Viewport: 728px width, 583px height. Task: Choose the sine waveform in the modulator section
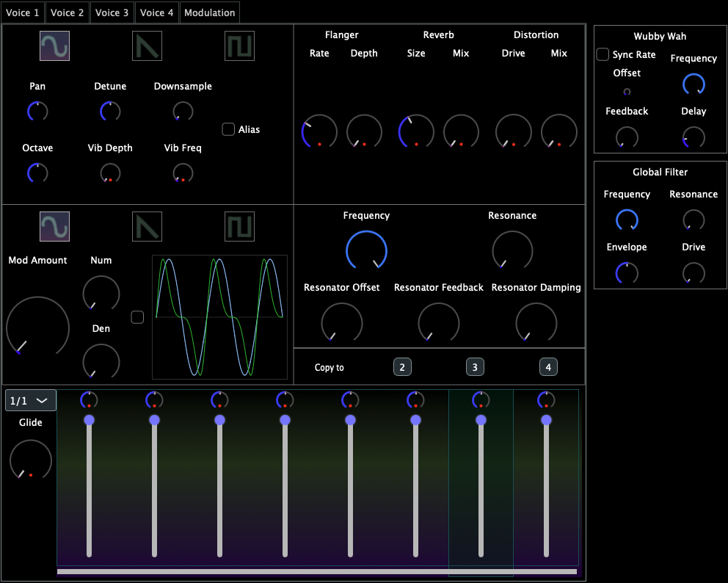pos(54,226)
